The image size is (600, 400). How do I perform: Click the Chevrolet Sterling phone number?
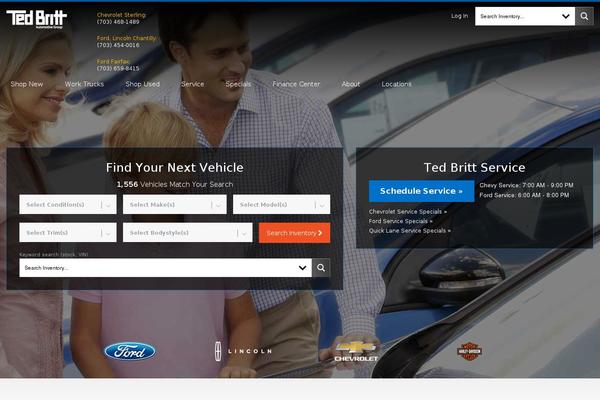pos(118,22)
